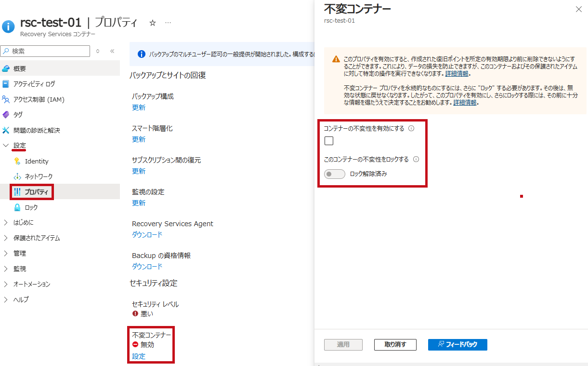Click ダウンロード under Recovery Services Agent
This screenshot has height=366, width=588.
coord(147,235)
